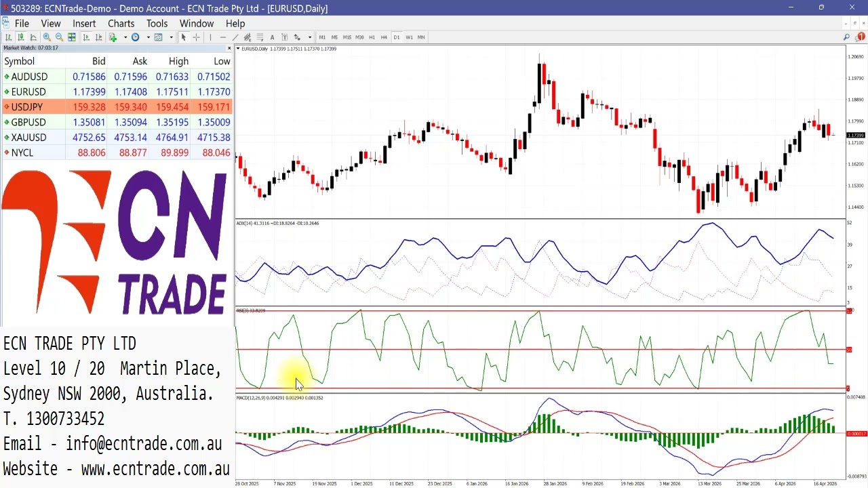
Task: Switch chart to candlesticks style
Action: tap(21, 37)
